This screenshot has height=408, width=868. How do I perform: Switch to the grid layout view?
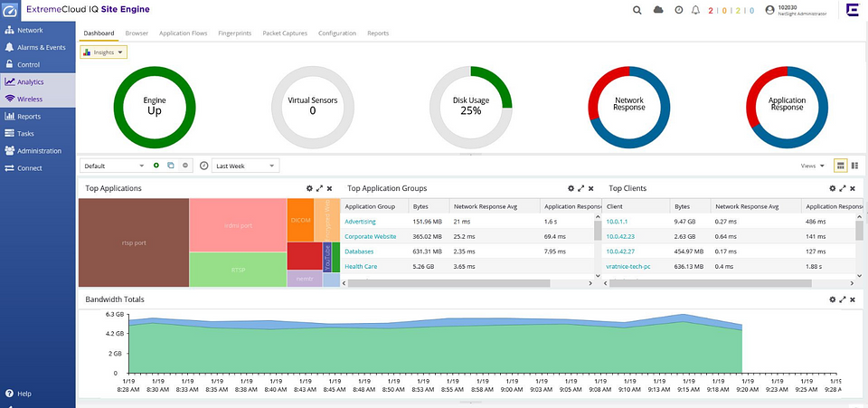(840, 166)
